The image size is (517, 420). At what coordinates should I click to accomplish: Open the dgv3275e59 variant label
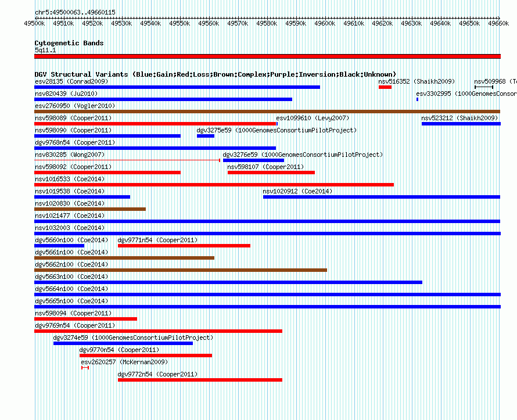coord(277,130)
